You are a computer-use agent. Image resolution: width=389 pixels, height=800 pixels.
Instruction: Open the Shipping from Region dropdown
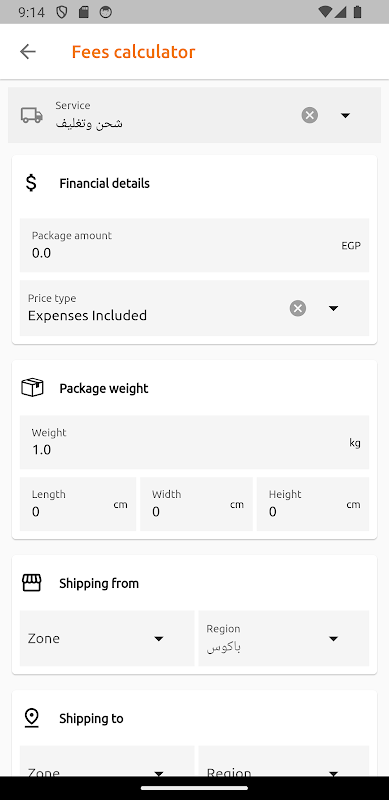coord(284,638)
